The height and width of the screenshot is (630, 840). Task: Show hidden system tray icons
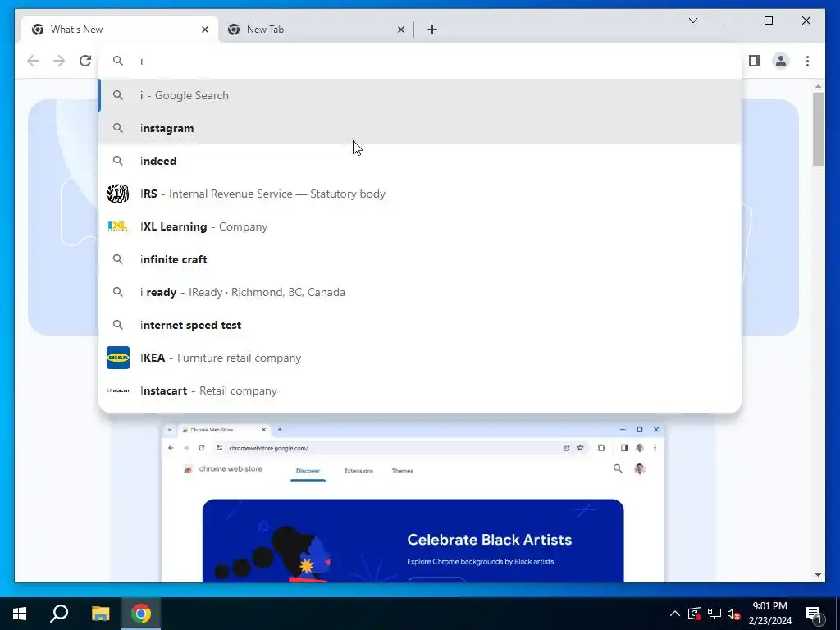[675, 614]
